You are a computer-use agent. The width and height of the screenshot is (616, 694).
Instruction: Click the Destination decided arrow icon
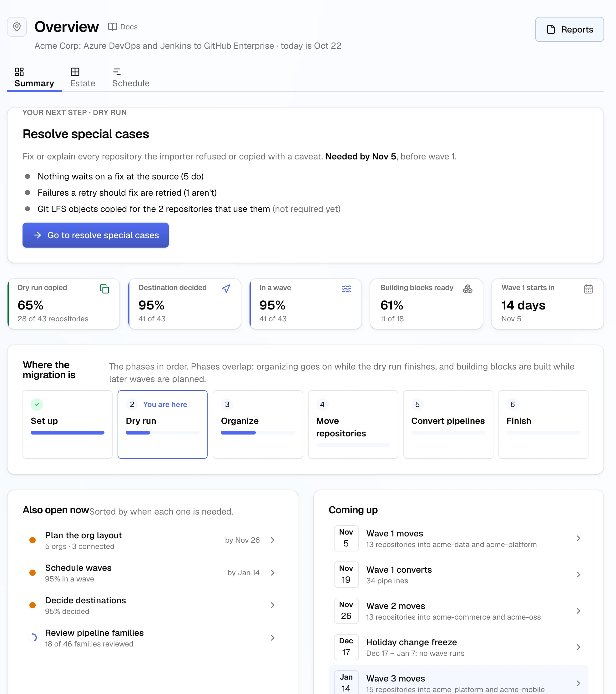click(x=226, y=289)
